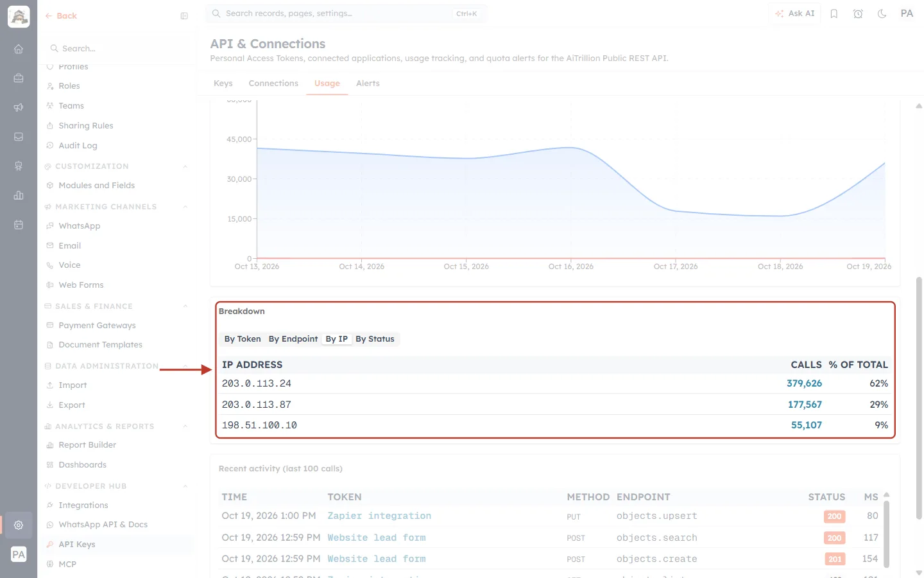Screen dimensions: 924x578
Task: Click the global search records field
Action: pos(346,13)
